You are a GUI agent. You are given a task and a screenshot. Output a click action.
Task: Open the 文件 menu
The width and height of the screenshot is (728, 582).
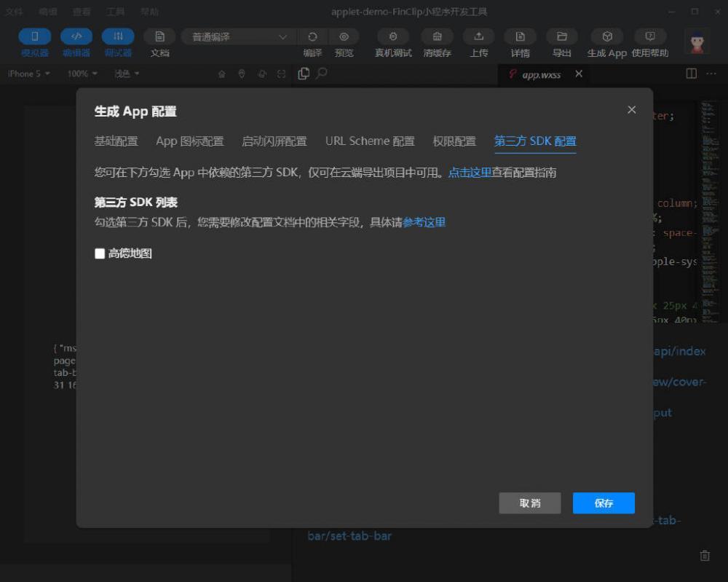coord(14,12)
